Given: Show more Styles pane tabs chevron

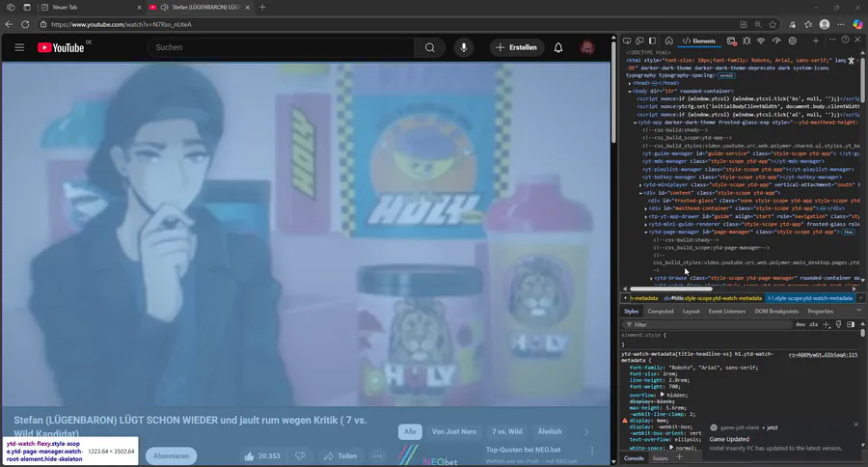Looking at the screenshot, I should (x=858, y=311).
